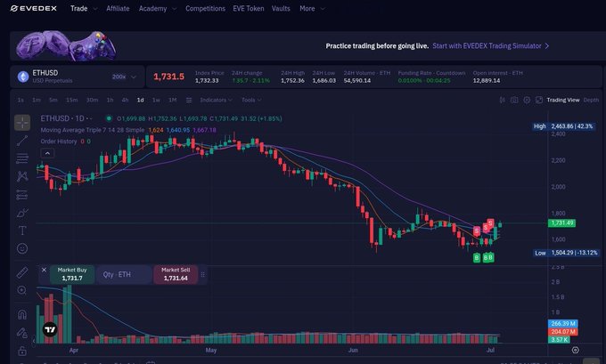Switch to the Depth tab

coord(591,100)
